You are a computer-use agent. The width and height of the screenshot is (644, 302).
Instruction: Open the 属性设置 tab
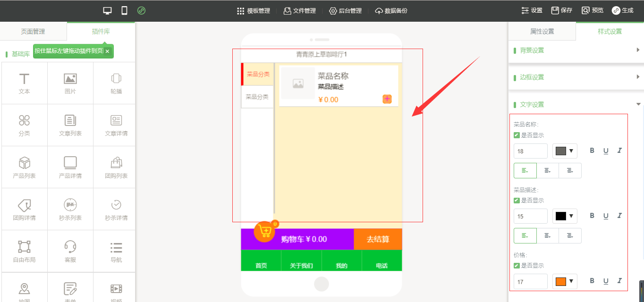tap(542, 32)
